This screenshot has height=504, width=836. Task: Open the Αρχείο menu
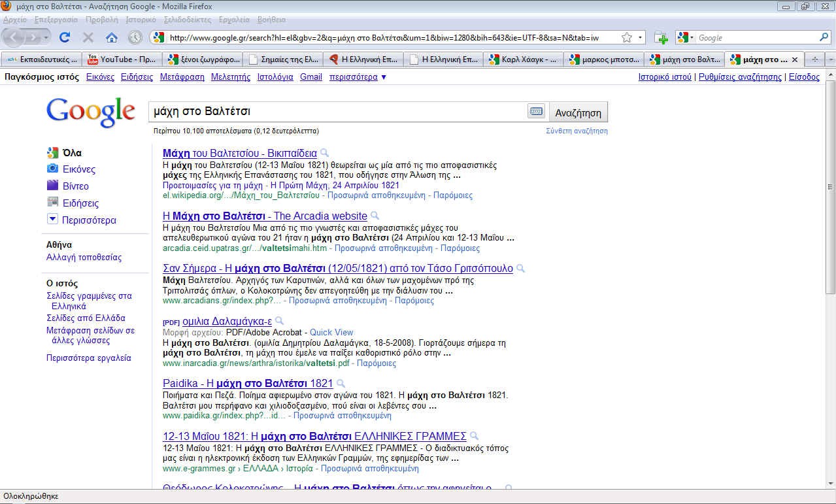[15, 20]
